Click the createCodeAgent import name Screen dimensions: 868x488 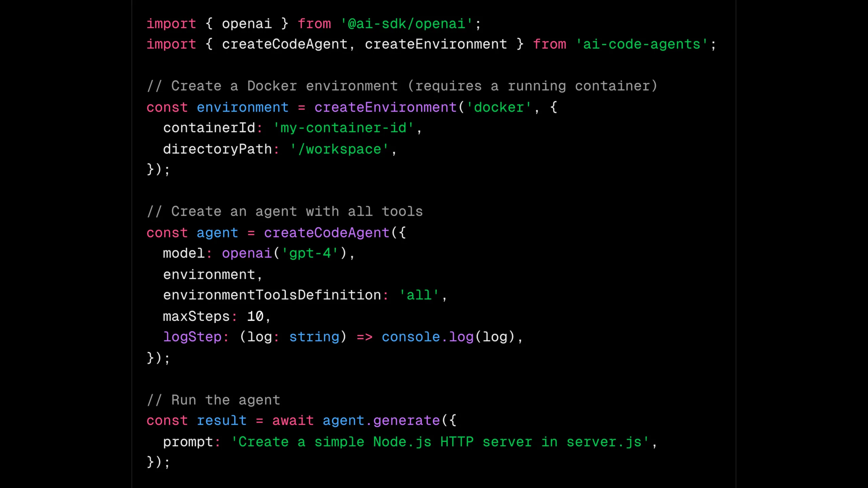(x=284, y=44)
